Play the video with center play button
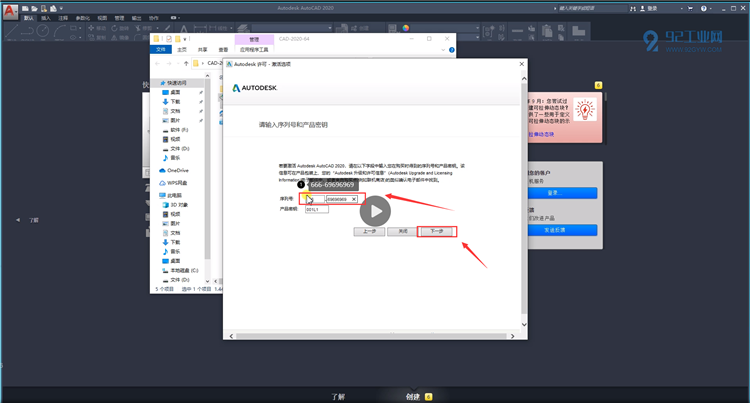The width and height of the screenshot is (750, 403). (375, 211)
